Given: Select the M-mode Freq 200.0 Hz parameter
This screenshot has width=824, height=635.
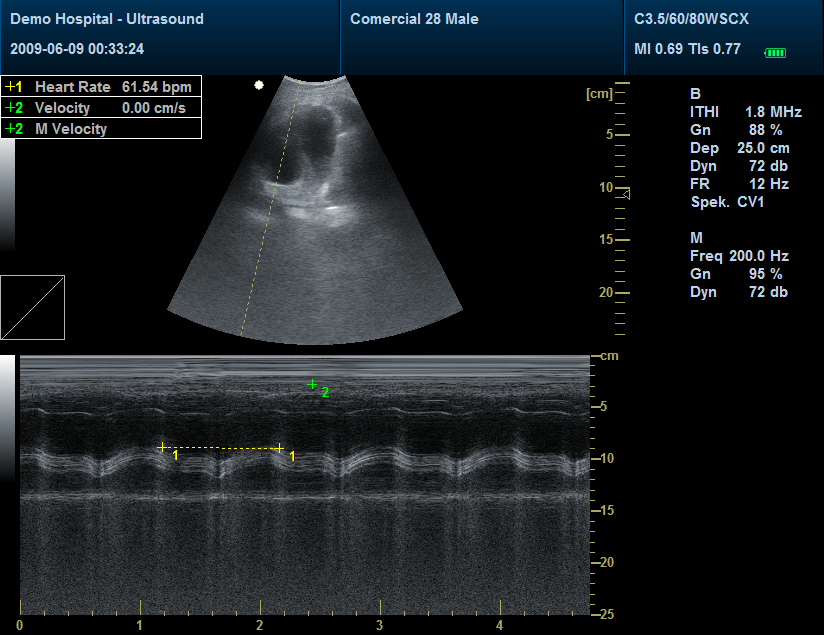Looking at the screenshot, I should [x=739, y=256].
